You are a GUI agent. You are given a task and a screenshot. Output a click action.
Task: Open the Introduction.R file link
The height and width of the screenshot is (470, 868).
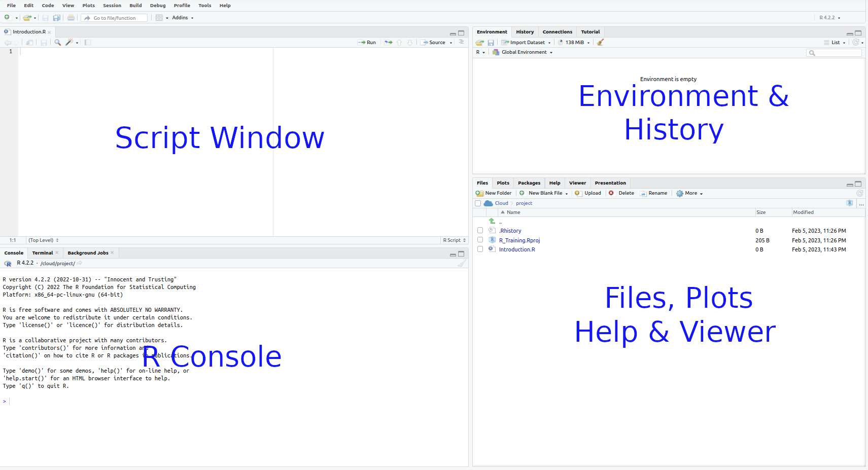pyautogui.click(x=516, y=249)
